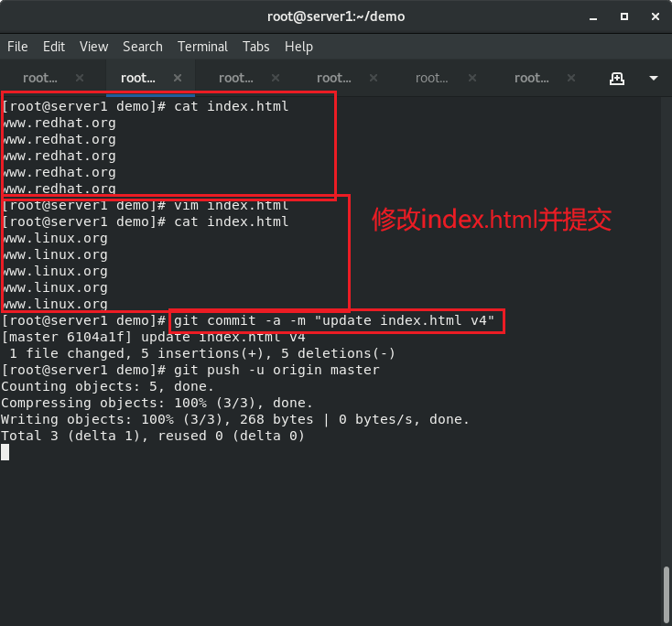Open the File menu

[x=17, y=47]
